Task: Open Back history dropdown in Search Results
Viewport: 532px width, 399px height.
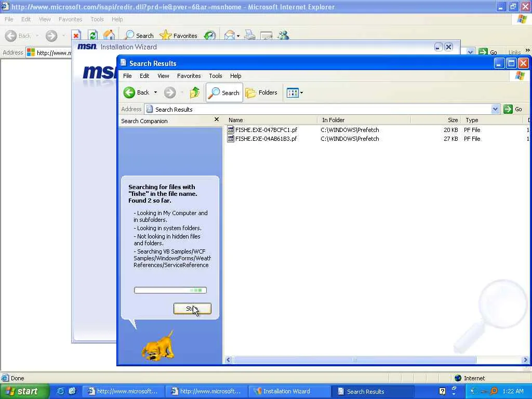Action: pos(156,92)
